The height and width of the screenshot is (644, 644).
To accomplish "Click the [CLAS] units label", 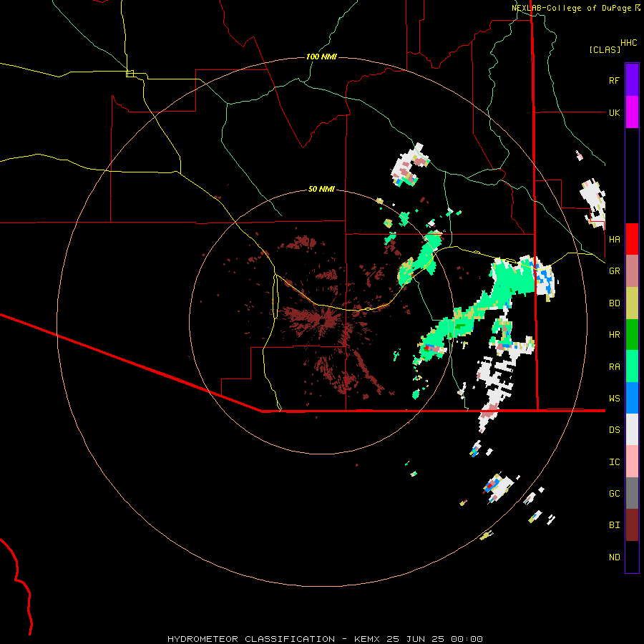I will pos(605,49).
